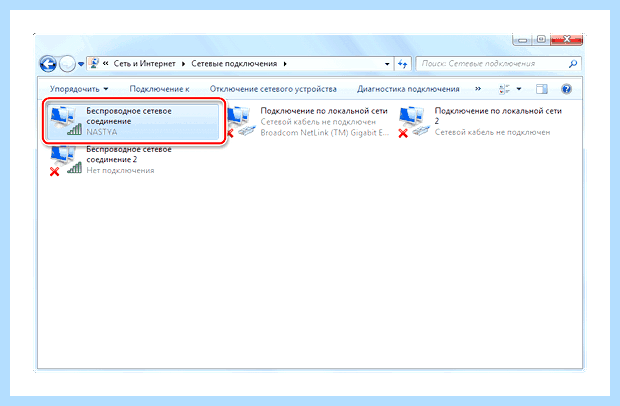This screenshot has height=406, width=620.
Task: Click Подключение к toolbar command
Action: click(x=159, y=89)
